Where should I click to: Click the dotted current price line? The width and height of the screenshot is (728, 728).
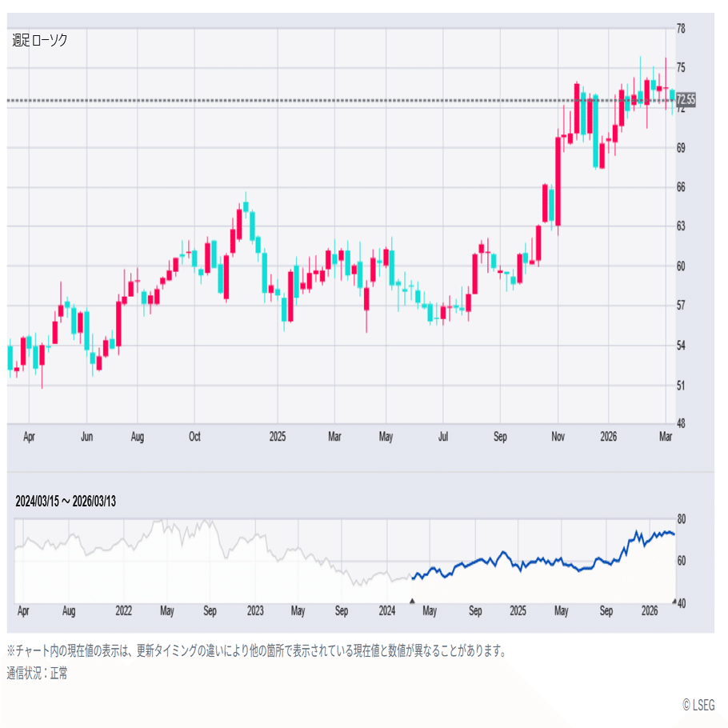coord(320,101)
